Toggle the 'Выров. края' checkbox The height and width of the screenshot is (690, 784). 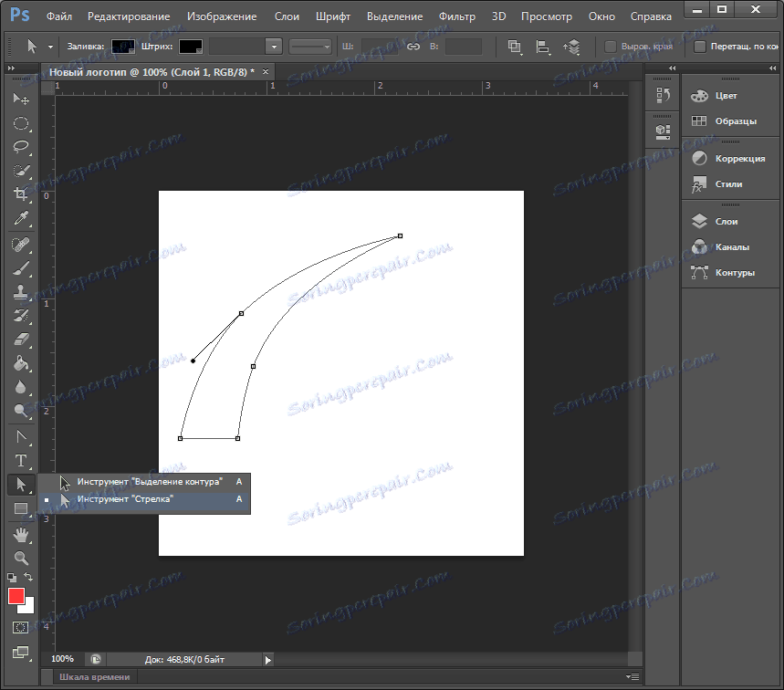tap(611, 47)
